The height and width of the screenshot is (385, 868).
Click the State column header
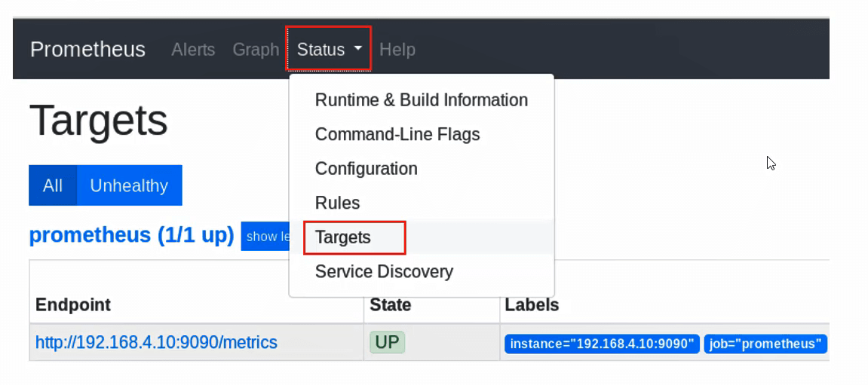391,305
